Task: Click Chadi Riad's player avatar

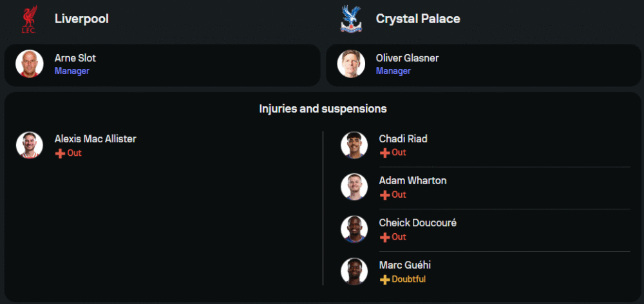Action: [354, 145]
